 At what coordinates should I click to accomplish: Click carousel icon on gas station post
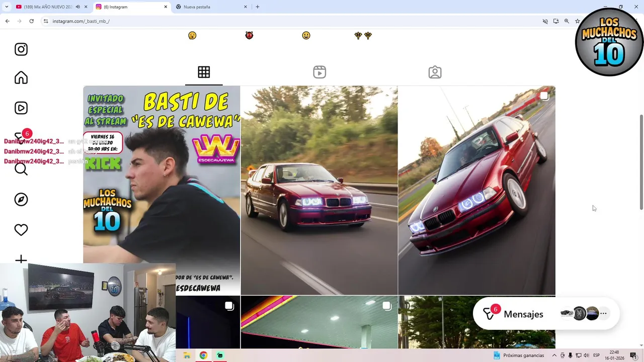point(386,306)
